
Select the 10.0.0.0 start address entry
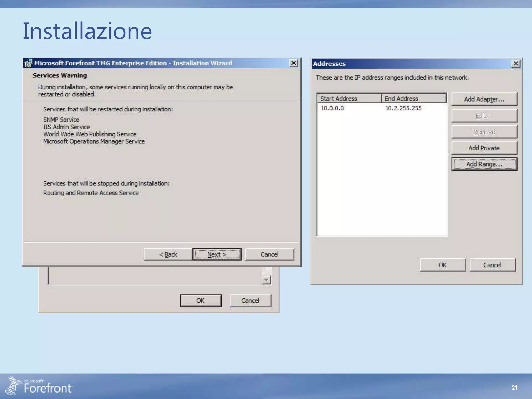pos(332,108)
